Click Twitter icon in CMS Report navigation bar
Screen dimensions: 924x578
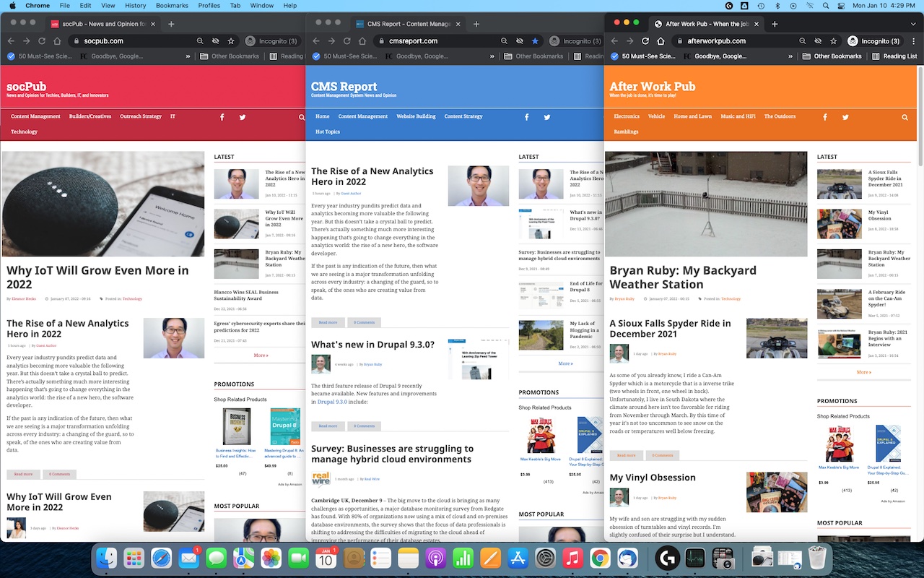coord(547,117)
